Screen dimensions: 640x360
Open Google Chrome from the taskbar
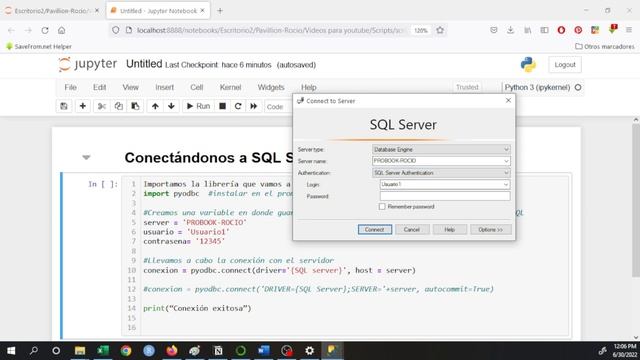[x=126, y=351]
